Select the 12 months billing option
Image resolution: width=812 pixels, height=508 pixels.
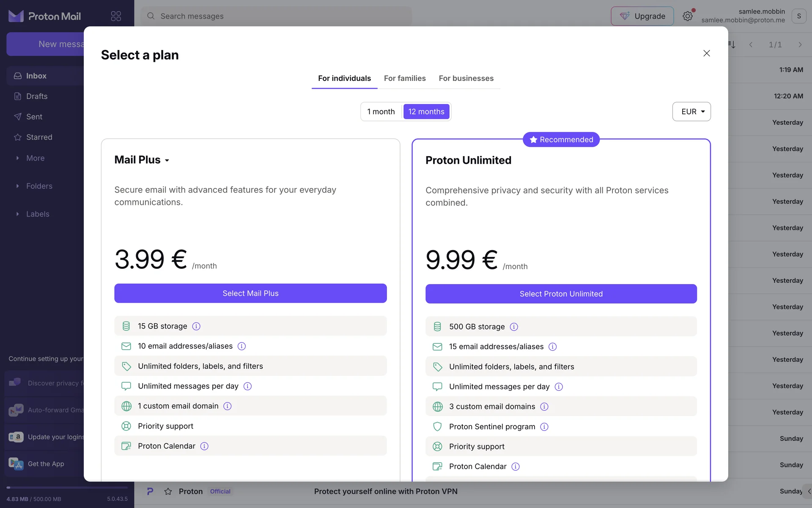tap(426, 111)
